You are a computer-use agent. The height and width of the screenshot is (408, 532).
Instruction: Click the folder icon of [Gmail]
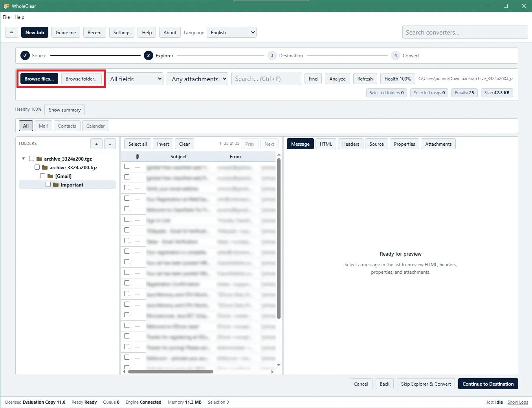coord(50,176)
